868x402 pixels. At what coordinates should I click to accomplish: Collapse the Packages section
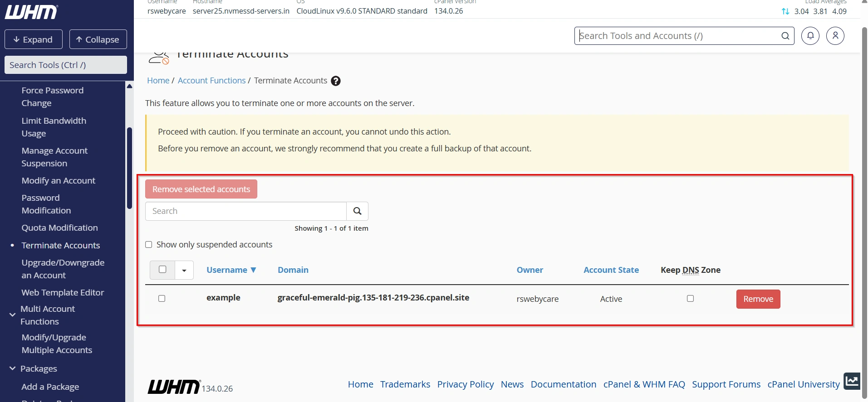[12, 368]
